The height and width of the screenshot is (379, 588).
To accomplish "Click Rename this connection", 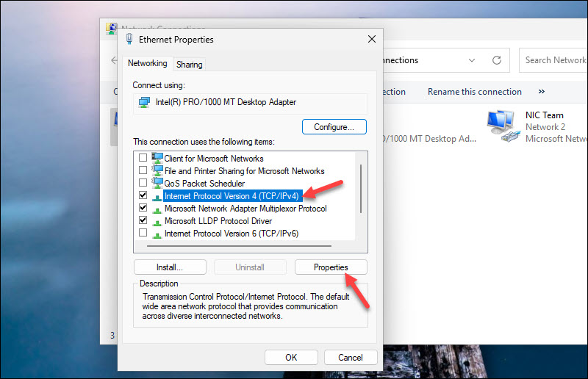I will click(x=474, y=92).
